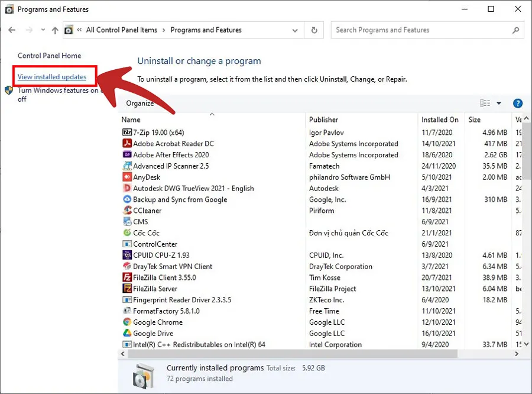This screenshot has width=532, height=394.
Task: Open the help button with question mark
Action: (x=518, y=104)
